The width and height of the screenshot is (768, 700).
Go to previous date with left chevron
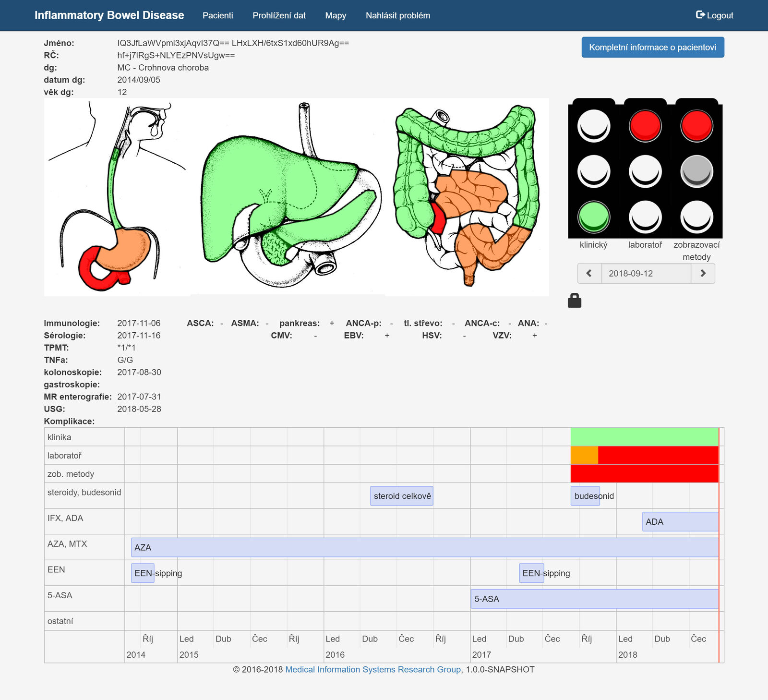pyautogui.click(x=589, y=274)
